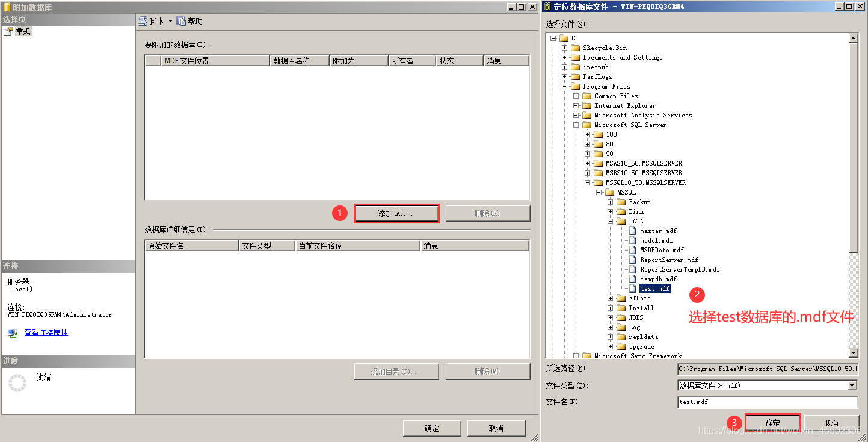Select the test.mdf file
Image resolution: width=868 pixels, height=442 pixels.
click(x=654, y=288)
